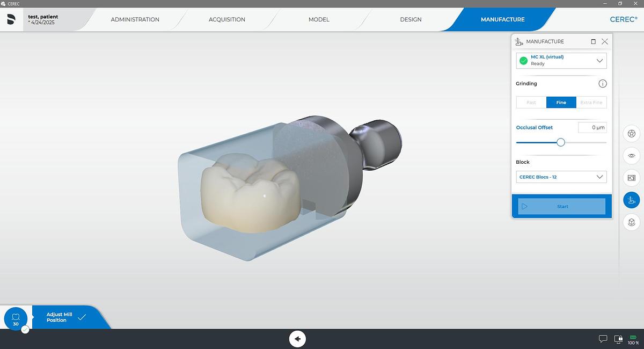Switch grinding quality to Fast
Screen dimensions: 644x349
pos(531,102)
